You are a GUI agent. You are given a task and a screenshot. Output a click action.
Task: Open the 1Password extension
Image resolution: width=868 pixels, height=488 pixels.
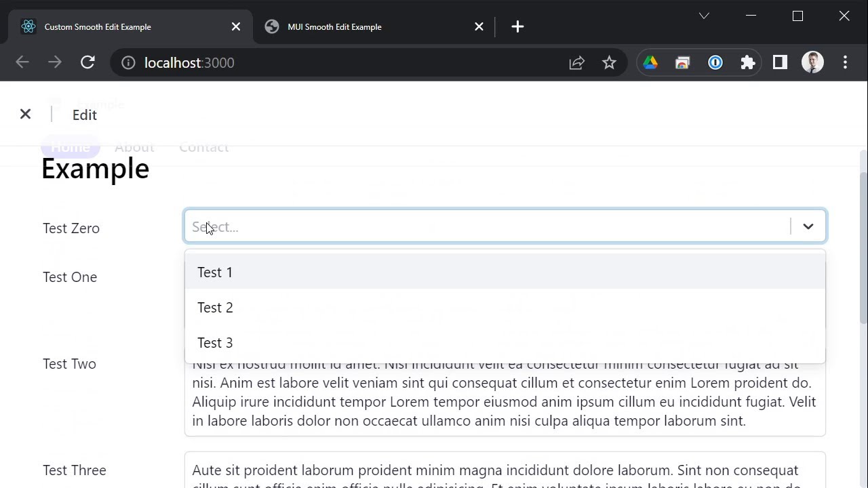pyautogui.click(x=715, y=62)
